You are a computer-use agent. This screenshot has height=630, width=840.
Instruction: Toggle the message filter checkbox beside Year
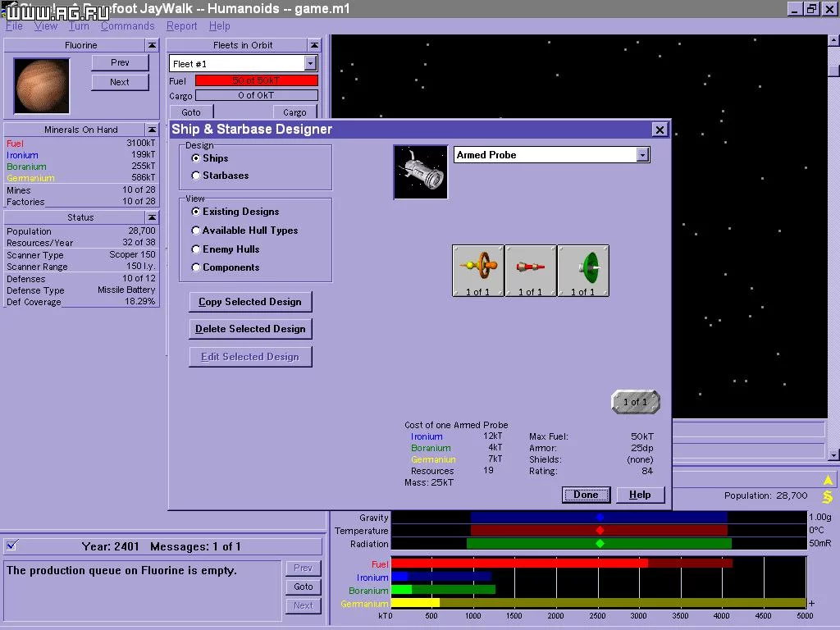point(11,546)
